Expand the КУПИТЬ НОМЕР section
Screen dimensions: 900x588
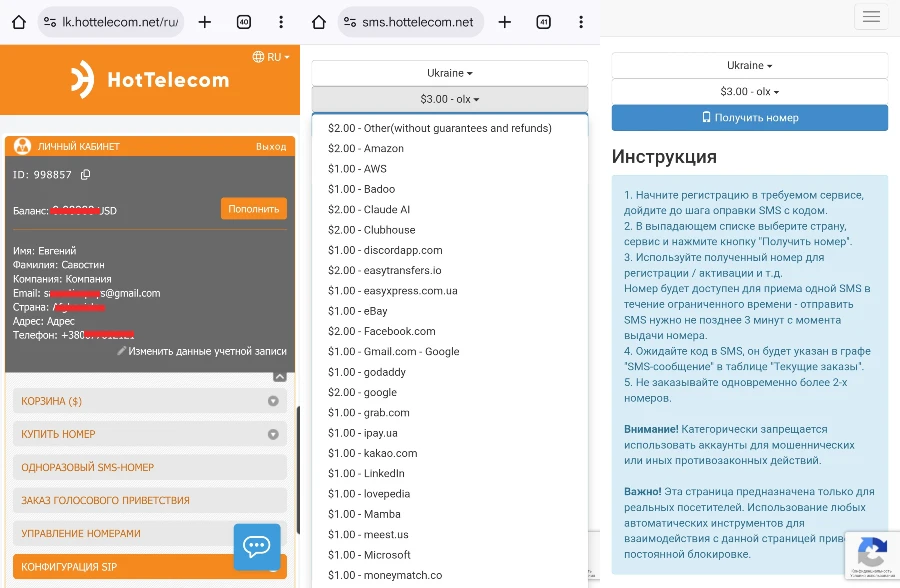click(x=150, y=434)
